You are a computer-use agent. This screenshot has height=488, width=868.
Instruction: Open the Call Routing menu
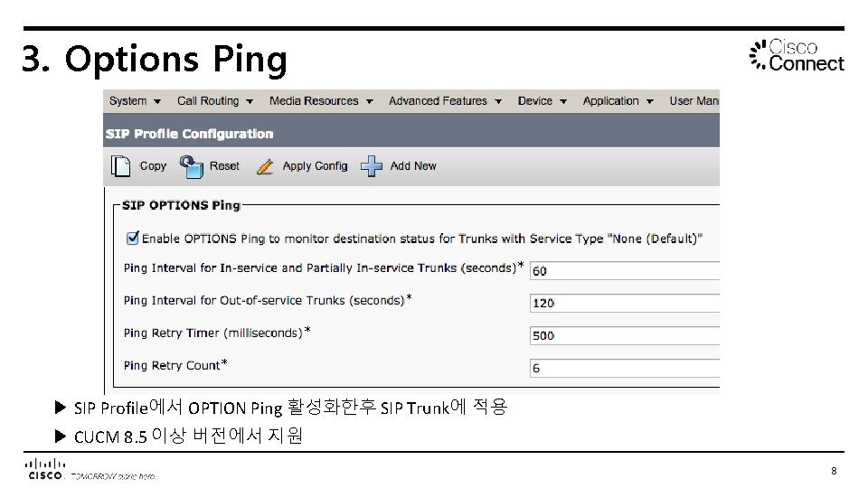215,100
